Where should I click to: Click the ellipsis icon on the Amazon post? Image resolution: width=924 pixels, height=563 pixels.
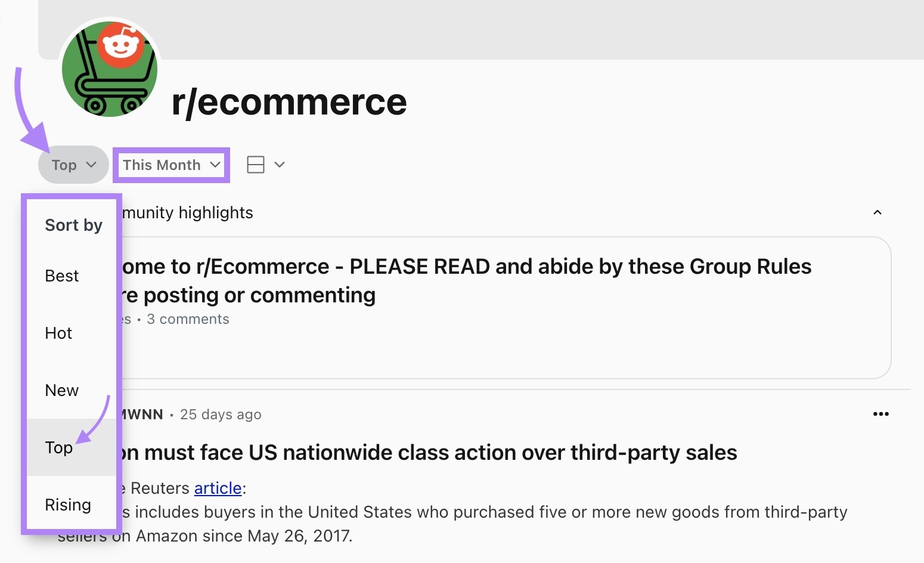[880, 414]
